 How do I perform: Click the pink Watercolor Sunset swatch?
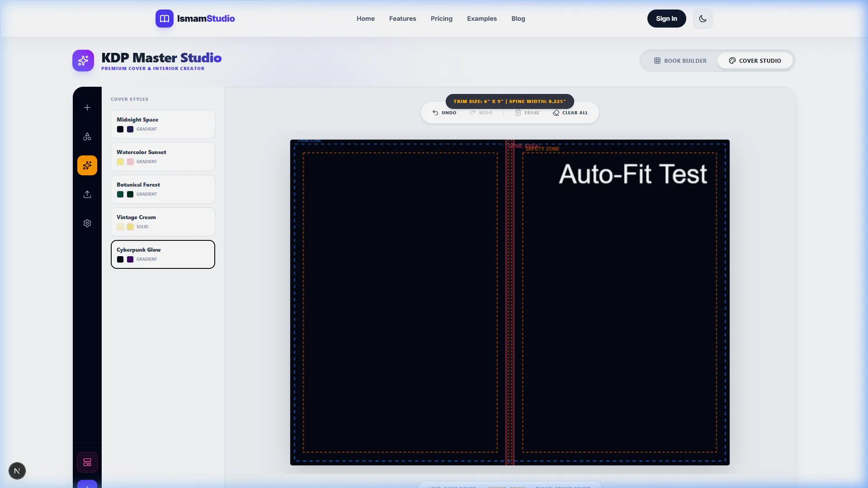[x=130, y=162]
